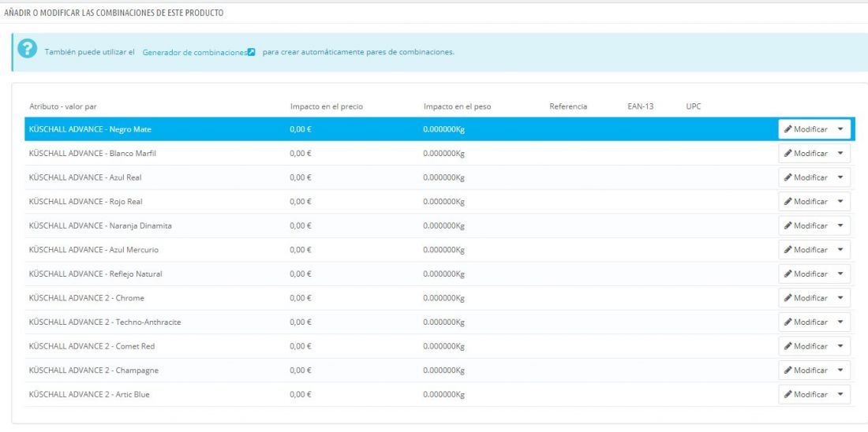Viewport: 868px width, 432px height.
Task: Click Modificar for Comet Red
Action: [x=806, y=346]
